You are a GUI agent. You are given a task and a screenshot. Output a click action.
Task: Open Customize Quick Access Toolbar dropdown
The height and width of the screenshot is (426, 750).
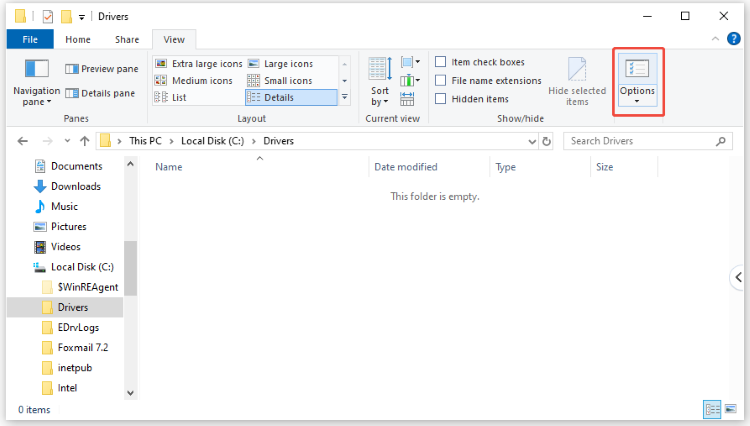(82, 17)
